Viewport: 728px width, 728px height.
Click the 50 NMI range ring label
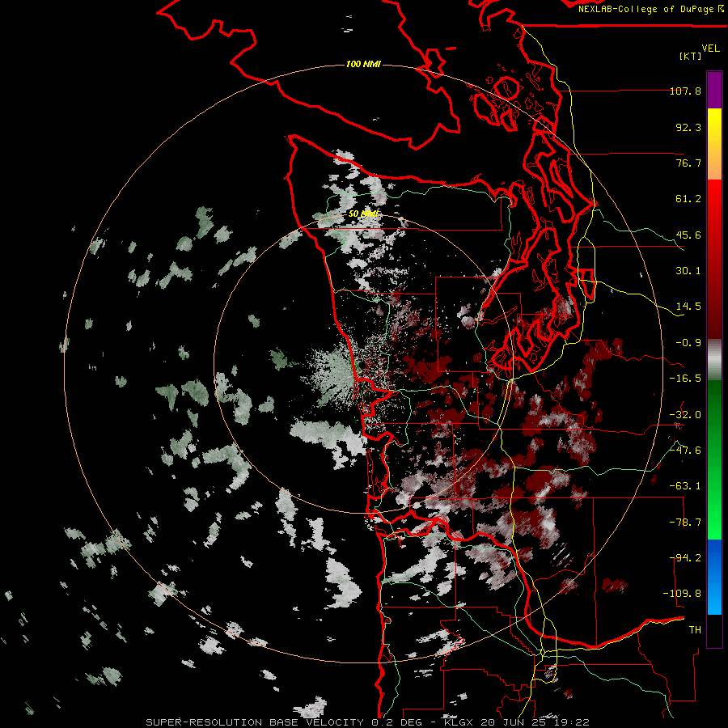coord(363,214)
